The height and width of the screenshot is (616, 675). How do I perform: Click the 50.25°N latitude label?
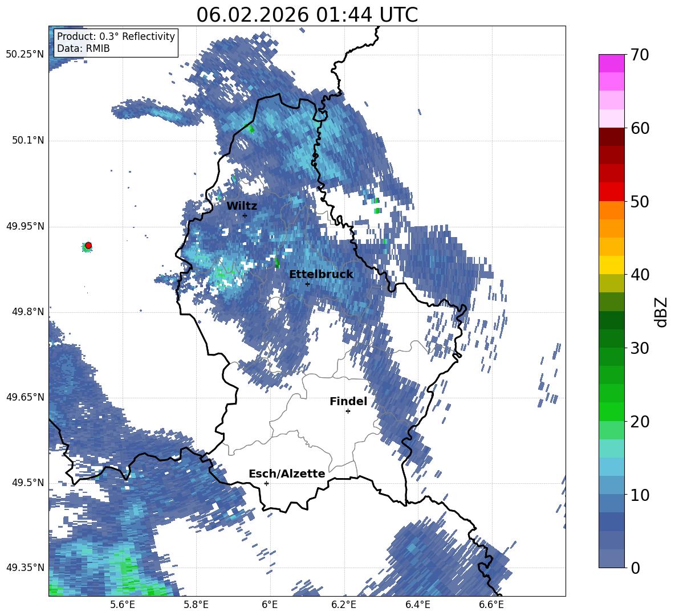[25, 55]
